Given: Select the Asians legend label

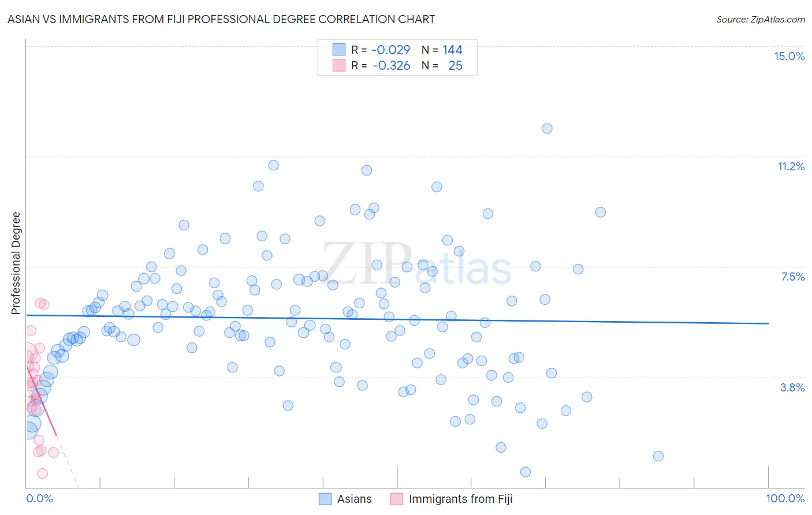Looking at the screenshot, I should (355, 499).
